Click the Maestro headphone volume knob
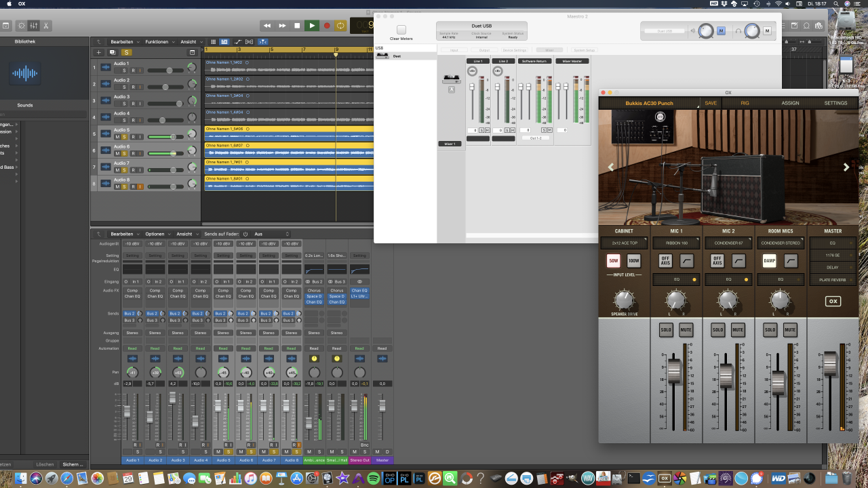The image size is (868, 488). [752, 30]
